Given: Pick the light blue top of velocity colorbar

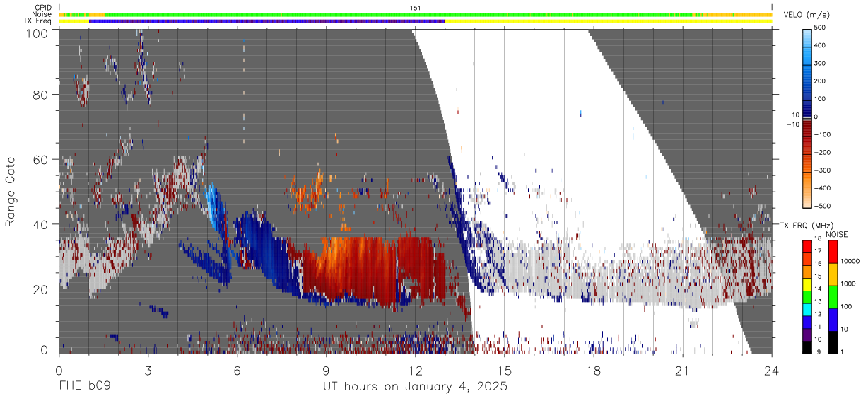Looking at the screenshot, I should pyautogui.click(x=808, y=39).
